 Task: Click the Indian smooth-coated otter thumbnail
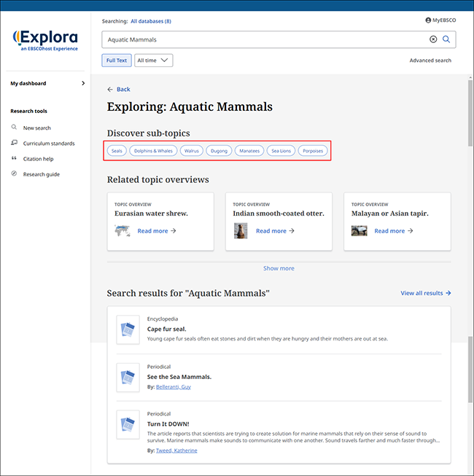click(x=241, y=231)
